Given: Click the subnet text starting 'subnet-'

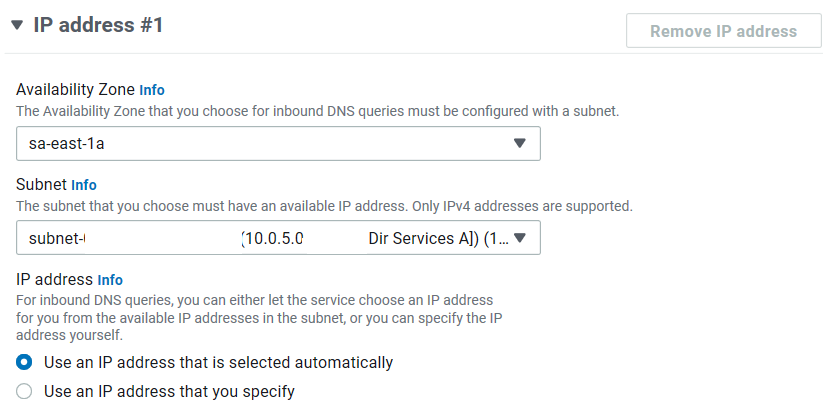Looking at the screenshot, I should click(57, 238).
